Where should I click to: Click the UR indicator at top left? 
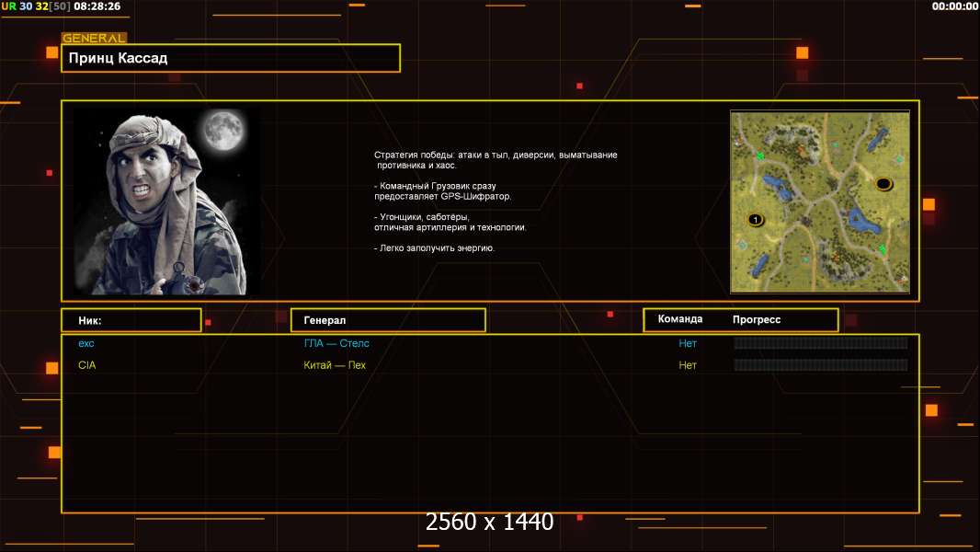pyautogui.click(x=9, y=6)
